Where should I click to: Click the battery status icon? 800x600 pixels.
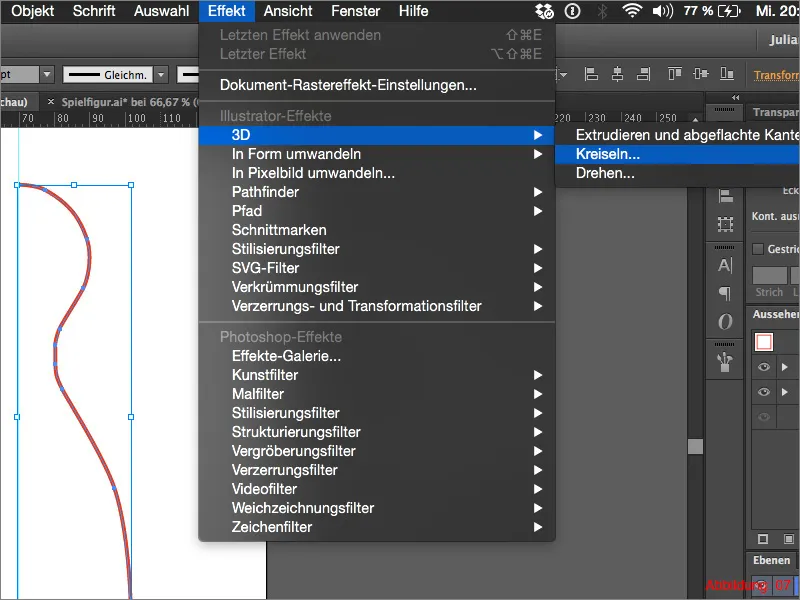(729, 11)
